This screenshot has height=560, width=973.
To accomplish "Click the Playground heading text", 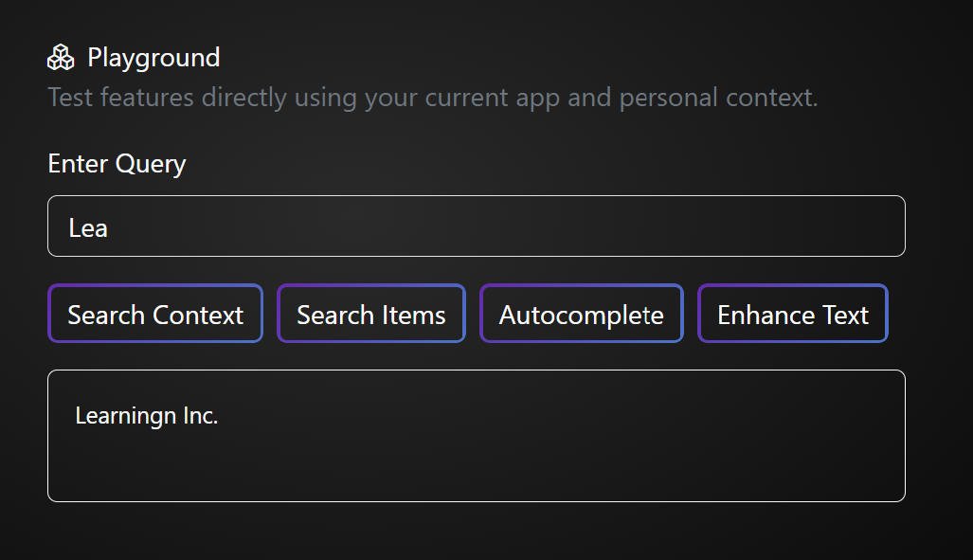I will (153, 58).
